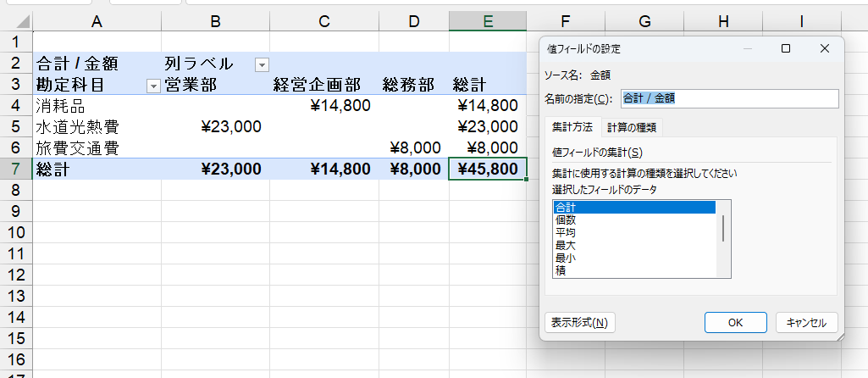The height and width of the screenshot is (378, 868).
Task: Select 最小 from the summary list
Action: pos(566,258)
